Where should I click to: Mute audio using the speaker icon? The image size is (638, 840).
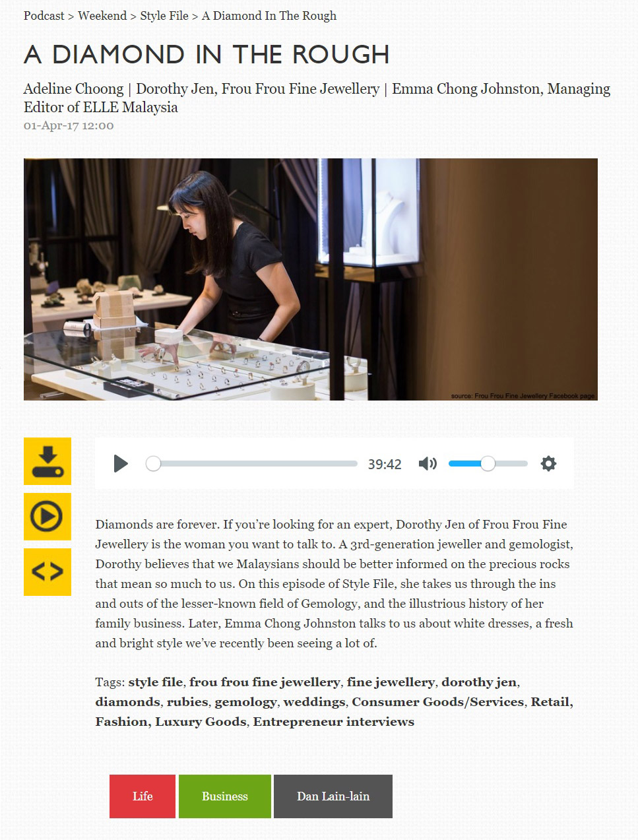click(x=428, y=464)
